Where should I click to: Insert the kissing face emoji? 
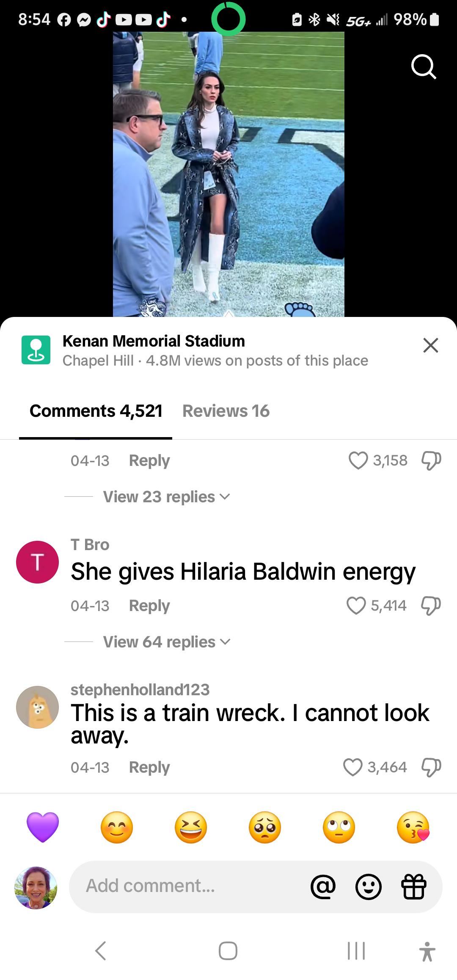(413, 827)
